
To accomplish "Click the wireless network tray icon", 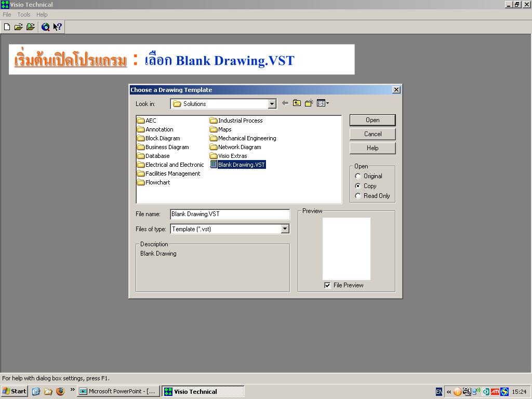I will 476,392.
